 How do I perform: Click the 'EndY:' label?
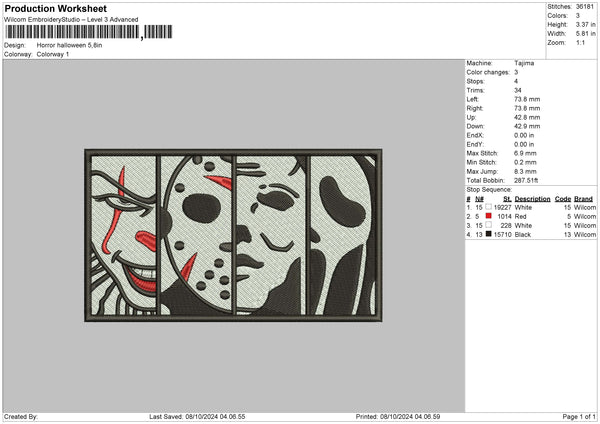point(475,145)
